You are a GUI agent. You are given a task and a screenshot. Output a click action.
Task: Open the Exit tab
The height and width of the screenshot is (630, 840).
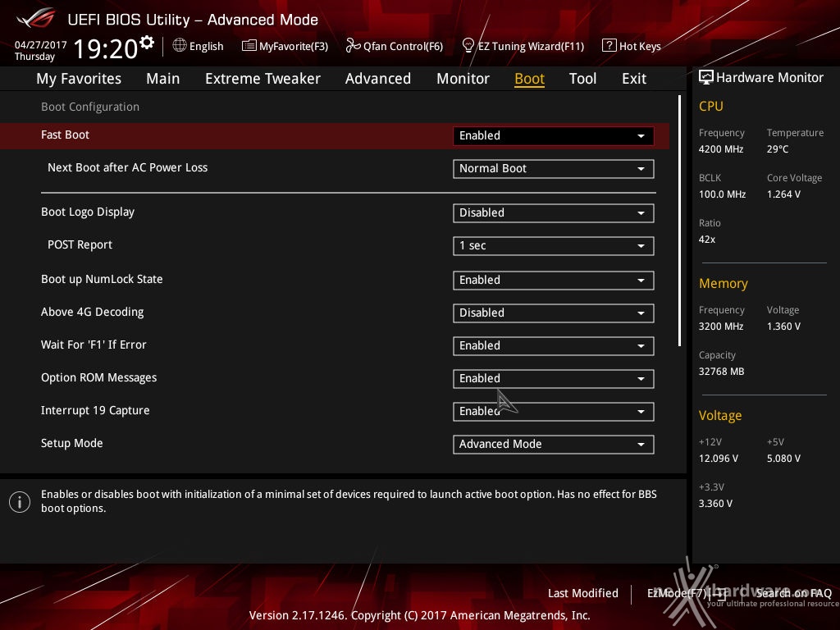pos(634,79)
